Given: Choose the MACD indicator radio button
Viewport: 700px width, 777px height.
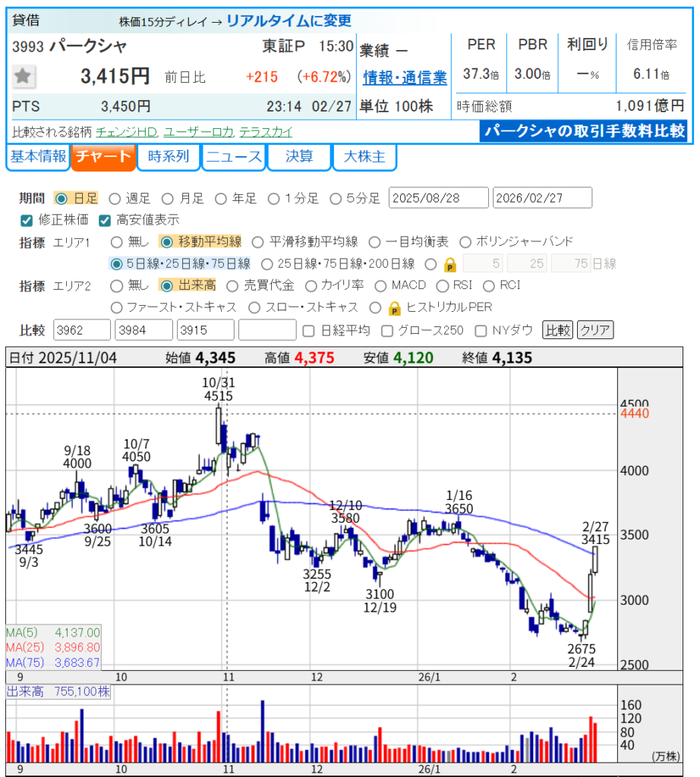Looking at the screenshot, I should (x=381, y=286).
